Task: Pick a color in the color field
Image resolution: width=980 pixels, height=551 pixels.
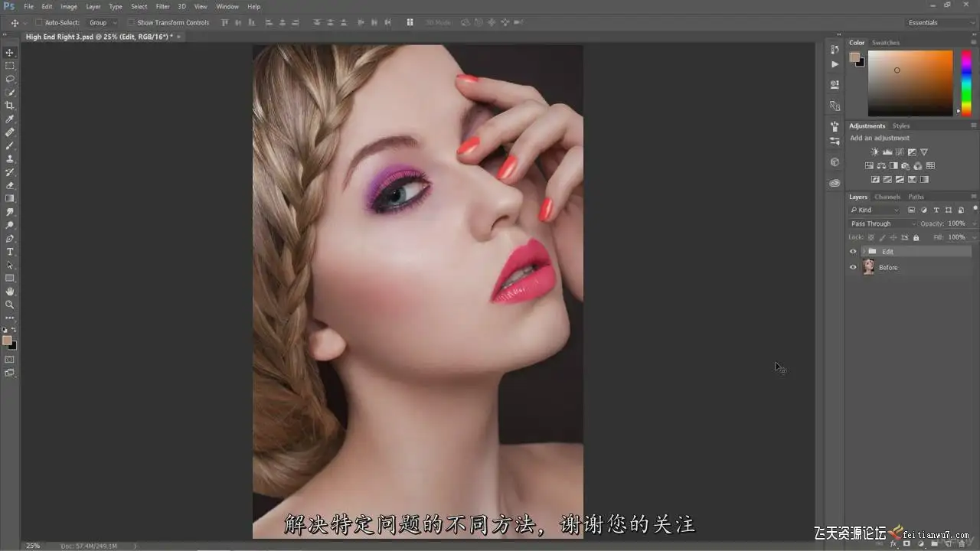Action: click(x=910, y=83)
